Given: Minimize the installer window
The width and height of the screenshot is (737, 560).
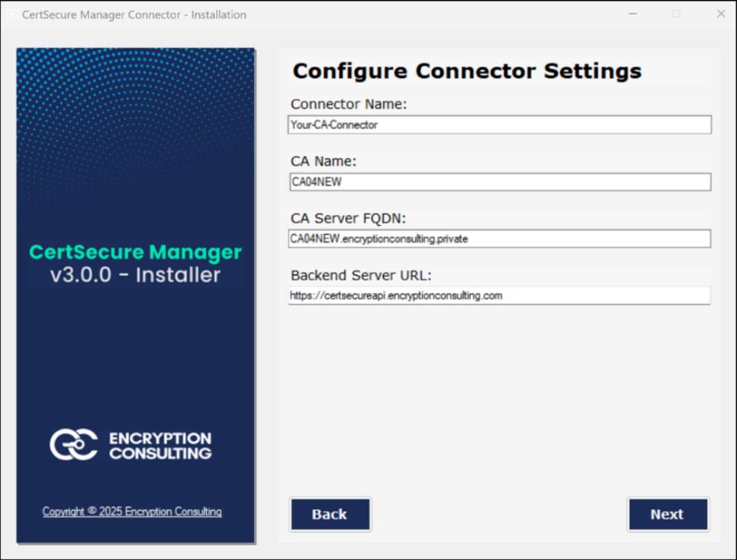Looking at the screenshot, I should (x=632, y=14).
